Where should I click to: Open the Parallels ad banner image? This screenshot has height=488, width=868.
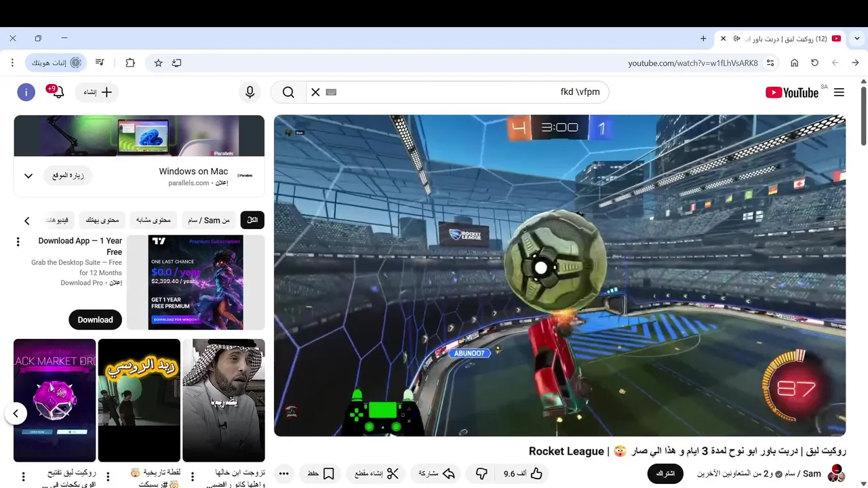139,136
